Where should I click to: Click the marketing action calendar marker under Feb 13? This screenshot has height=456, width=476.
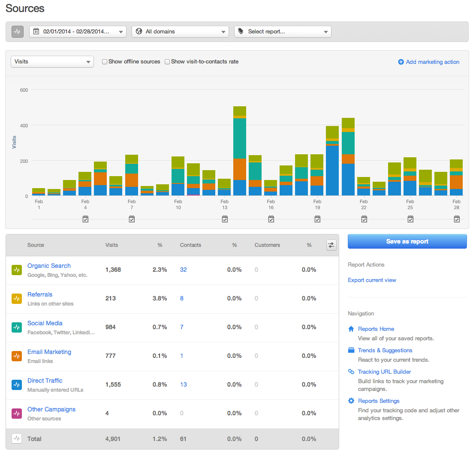[225, 219]
